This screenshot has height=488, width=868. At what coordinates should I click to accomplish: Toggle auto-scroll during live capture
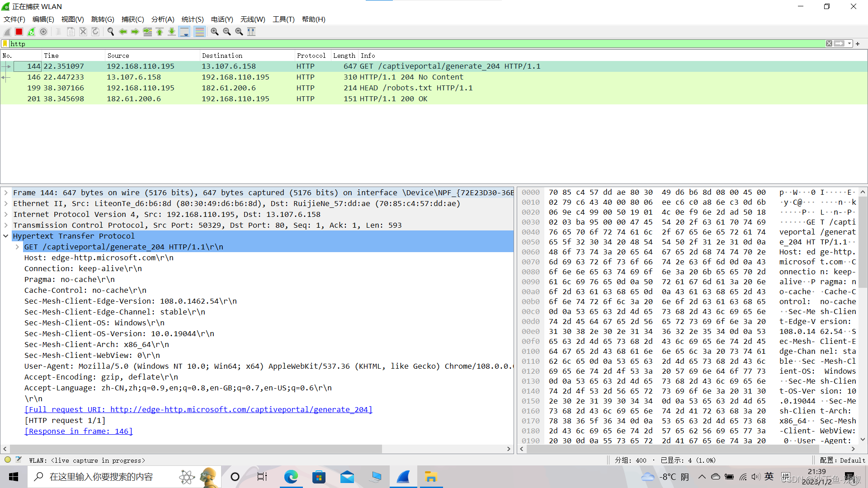[x=184, y=32]
